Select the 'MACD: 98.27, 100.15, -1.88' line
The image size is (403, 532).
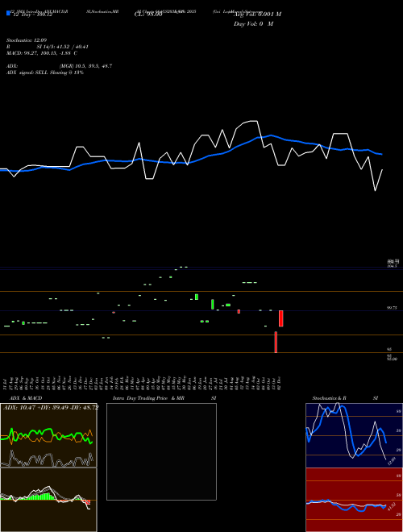[39, 53]
